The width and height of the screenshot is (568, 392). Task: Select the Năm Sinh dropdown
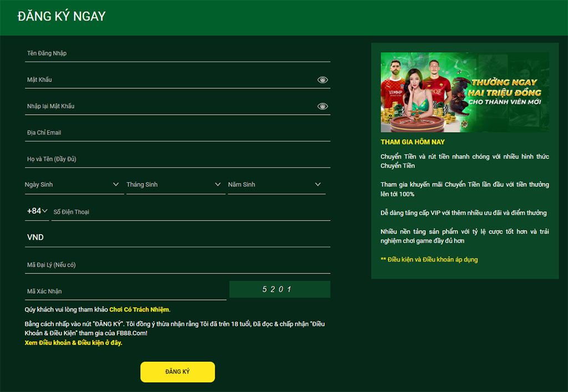tap(275, 185)
